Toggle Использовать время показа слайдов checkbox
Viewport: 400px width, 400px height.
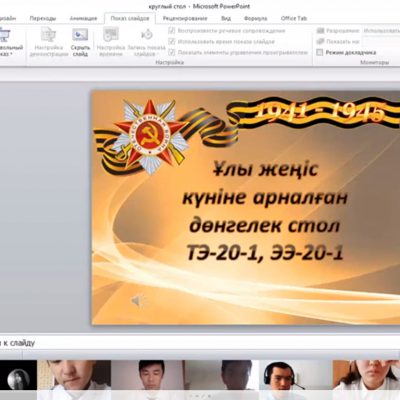[172, 42]
